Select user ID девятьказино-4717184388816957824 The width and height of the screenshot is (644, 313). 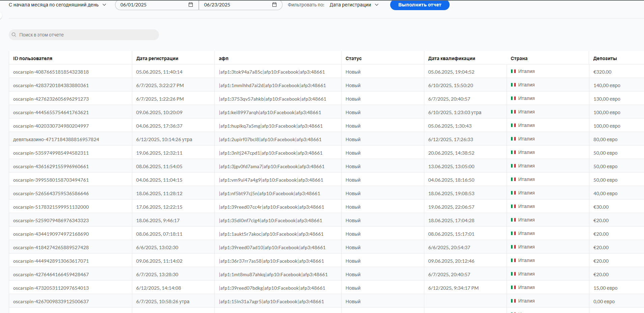tap(56, 139)
